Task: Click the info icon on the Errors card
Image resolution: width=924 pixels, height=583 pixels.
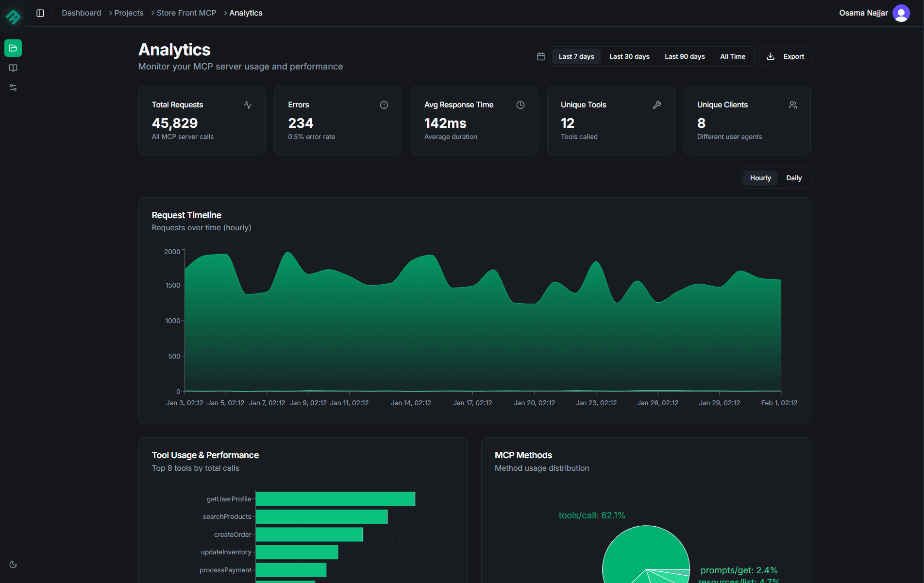Action: point(384,104)
